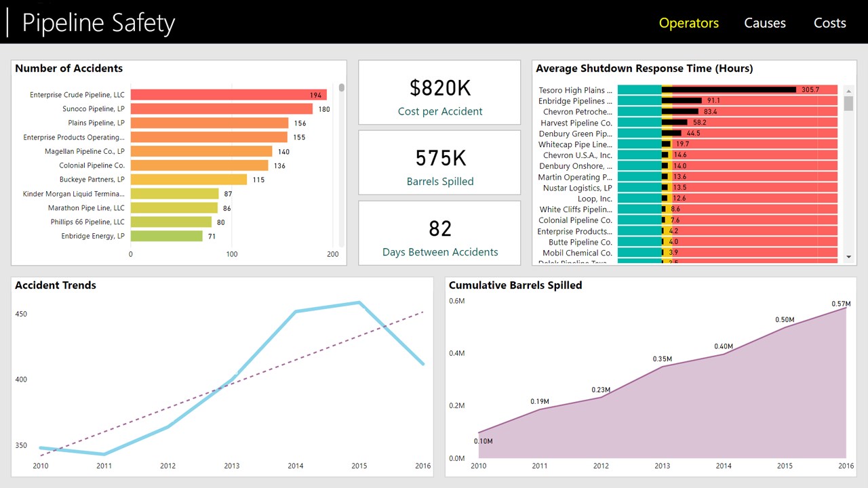
Task: Select the Chevron U.S.A., Inc. row label
Action: coord(577,155)
